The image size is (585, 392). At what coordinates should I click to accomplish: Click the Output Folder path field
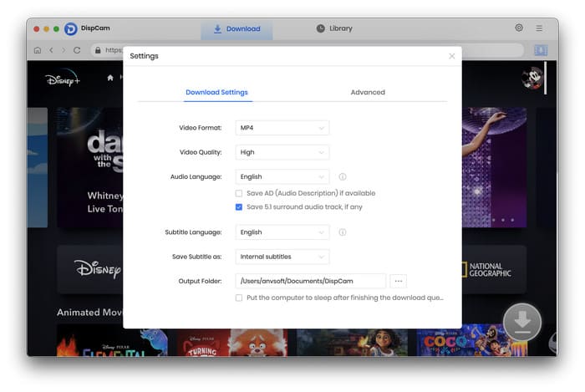point(310,281)
